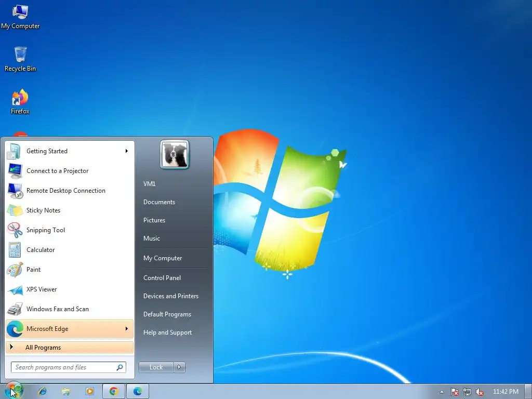The width and height of the screenshot is (532, 399).
Task: Click the Paint palette icon
Action: (15, 270)
